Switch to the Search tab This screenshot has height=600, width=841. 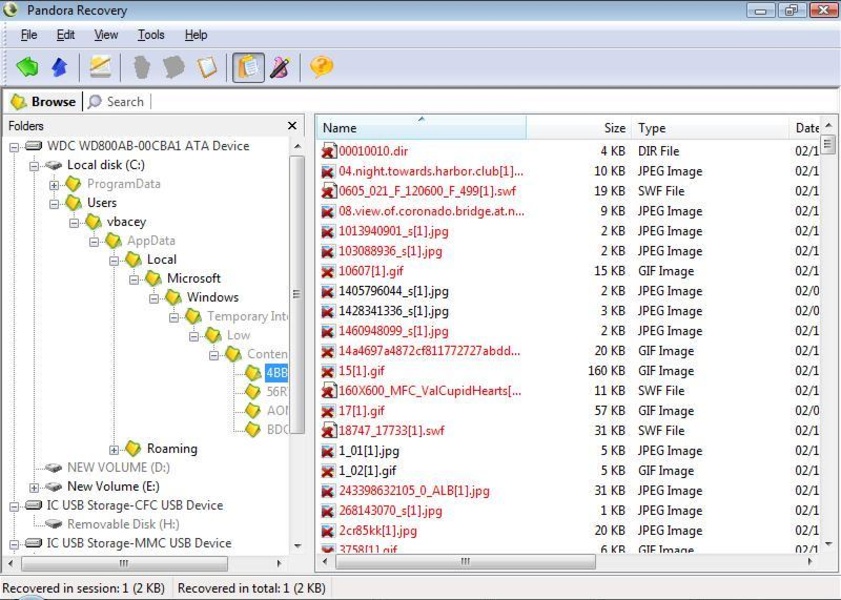116,101
